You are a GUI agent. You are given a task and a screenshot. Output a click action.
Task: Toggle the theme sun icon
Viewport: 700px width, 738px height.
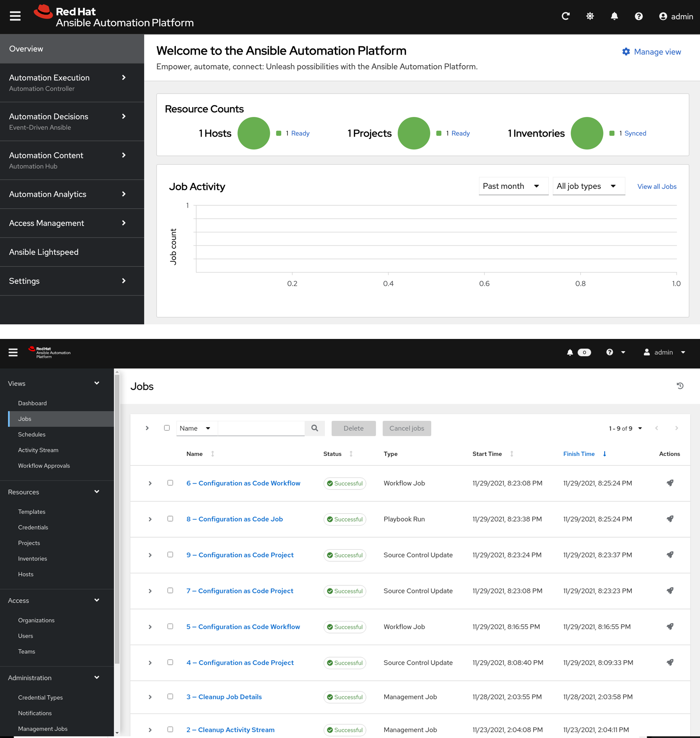[590, 16]
